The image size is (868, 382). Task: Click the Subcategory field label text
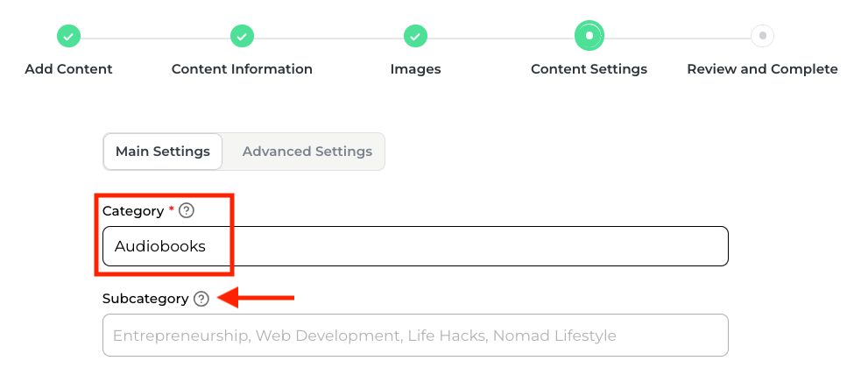tap(145, 299)
